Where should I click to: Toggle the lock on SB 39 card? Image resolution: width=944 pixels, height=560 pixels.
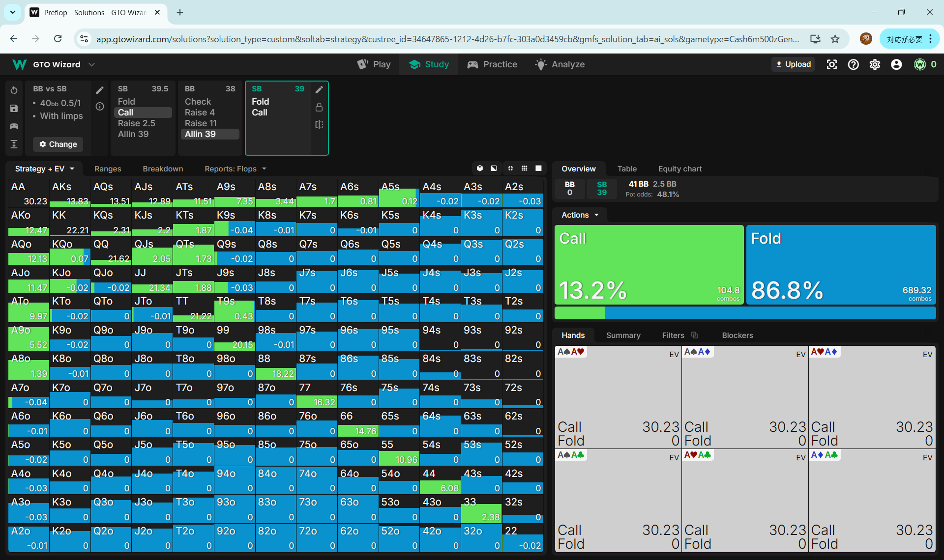pos(319,107)
